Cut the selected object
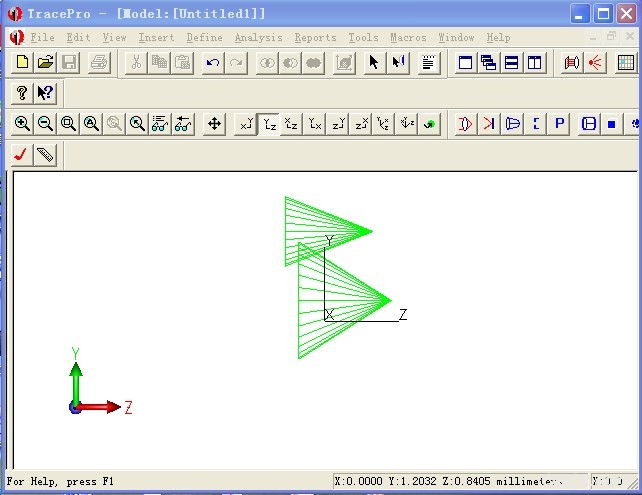 click(136, 63)
